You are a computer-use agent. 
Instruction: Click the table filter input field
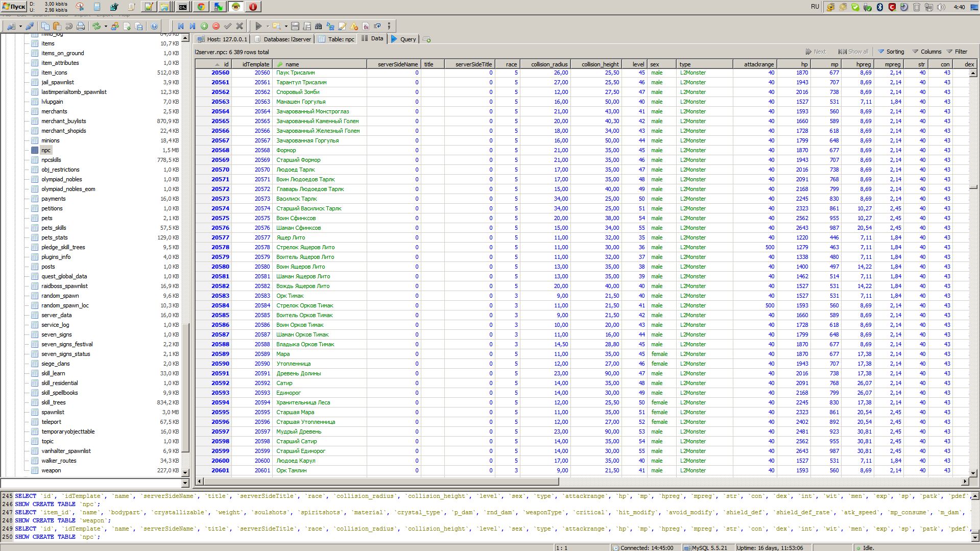pyautogui.click(x=91, y=483)
